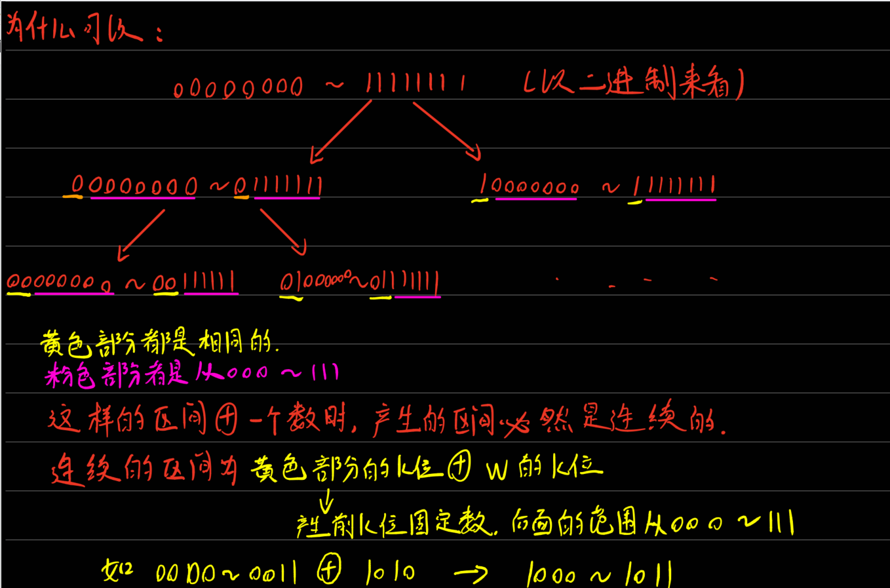
Task: Click the example result "1011"
Action: coord(648,574)
